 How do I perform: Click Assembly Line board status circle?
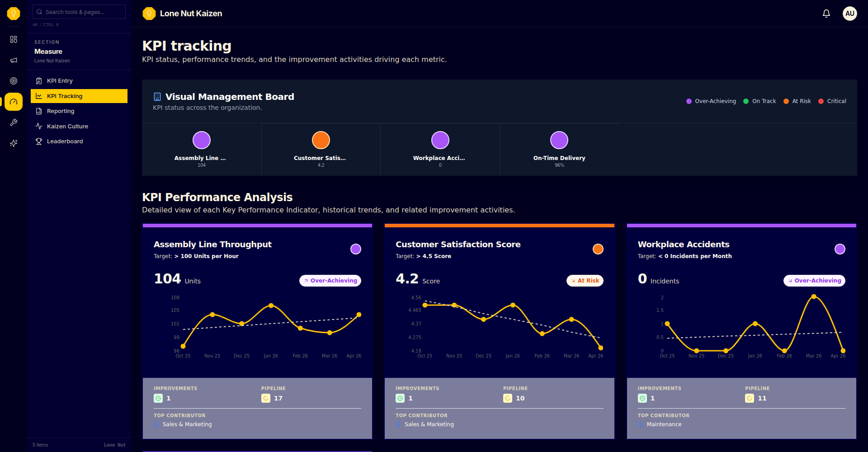[202, 140]
